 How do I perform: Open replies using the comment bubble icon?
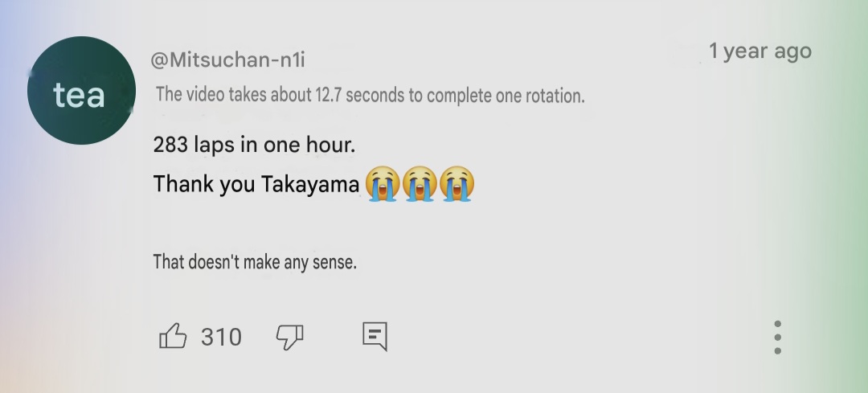click(x=375, y=337)
